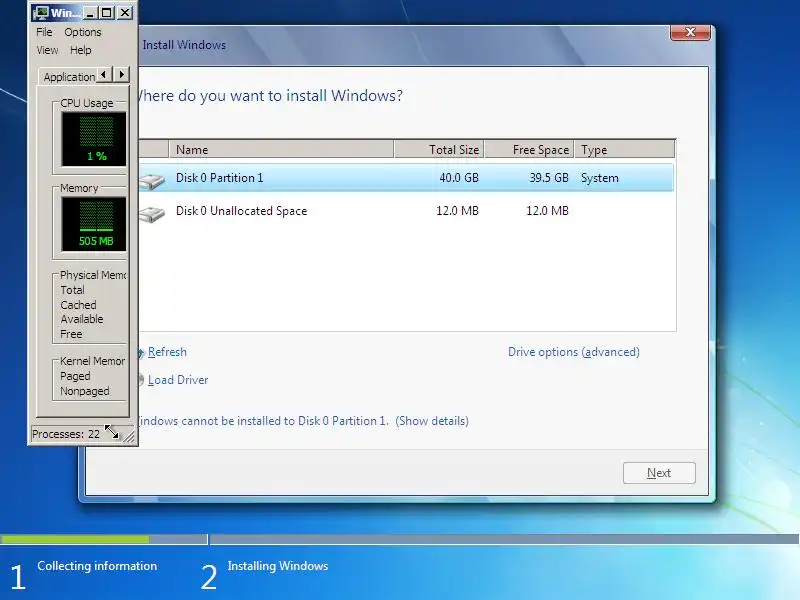Open Drive options (advanced)
This screenshot has height=600, width=800.
click(573, 352)
